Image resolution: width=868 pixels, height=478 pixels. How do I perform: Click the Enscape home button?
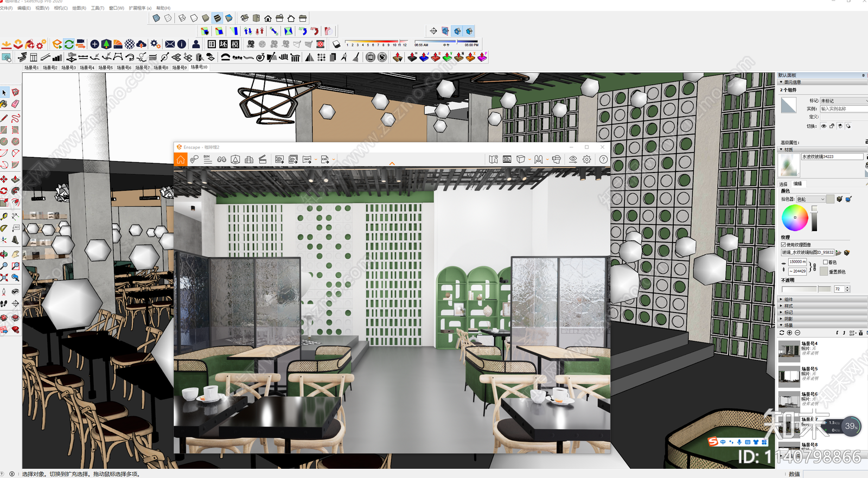click(x=181, y=159)
